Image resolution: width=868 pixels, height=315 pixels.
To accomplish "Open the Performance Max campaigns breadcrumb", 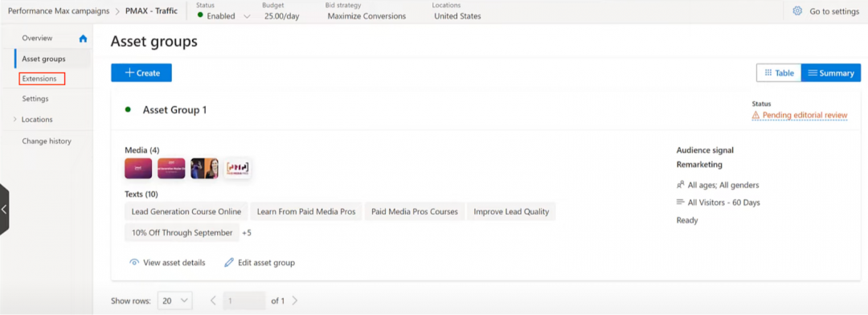I will pyautogui.click(x=59, y=11).
